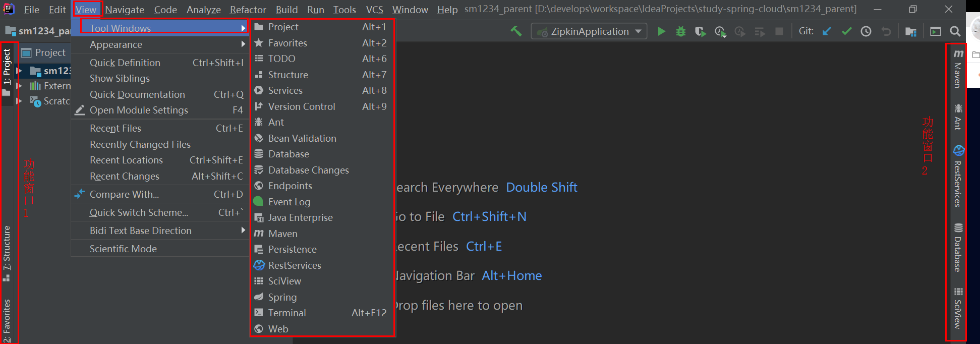This screenshot has width=980, height=344.
Task: Select Services in Tool Windows list
Action: [x=322, y=90]
